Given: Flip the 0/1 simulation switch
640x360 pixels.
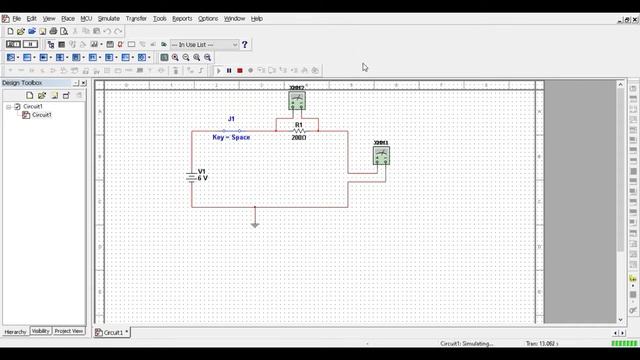Looking at the screenshot, I should click(13, 44).
